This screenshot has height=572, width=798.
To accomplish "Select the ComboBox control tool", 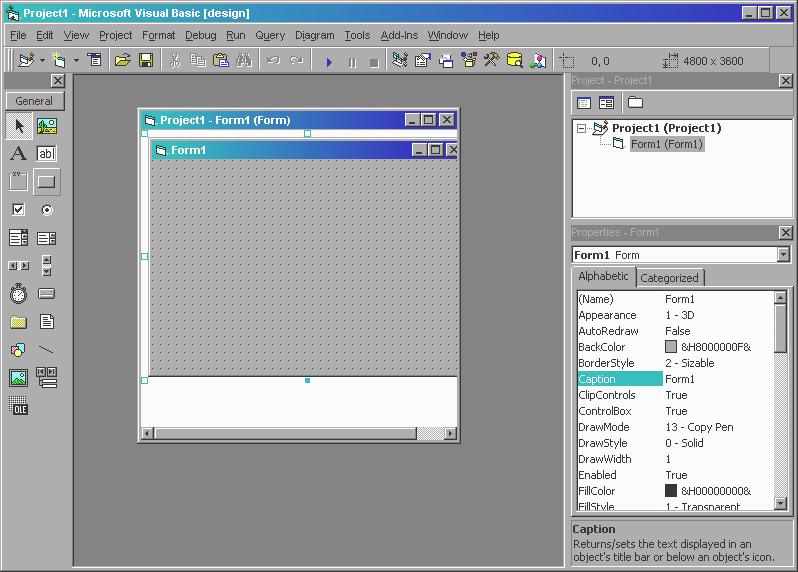I will [x=19, y=238].
